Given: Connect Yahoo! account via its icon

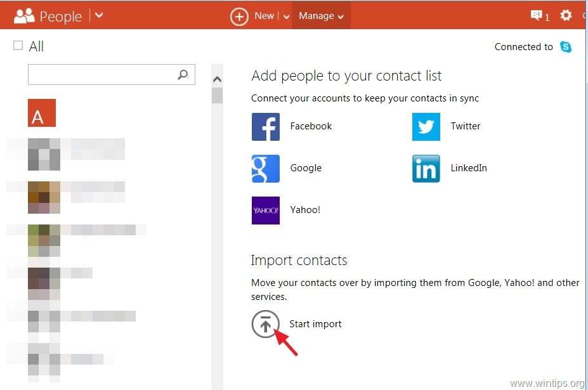Looking at the screenshot, I should 266,211.
